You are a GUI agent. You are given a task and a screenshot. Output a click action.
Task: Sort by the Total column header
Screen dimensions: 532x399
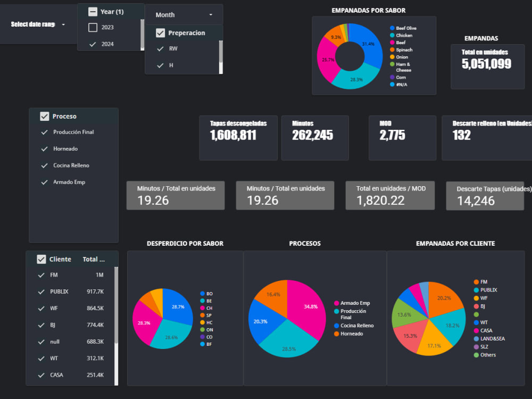[94, 259]
